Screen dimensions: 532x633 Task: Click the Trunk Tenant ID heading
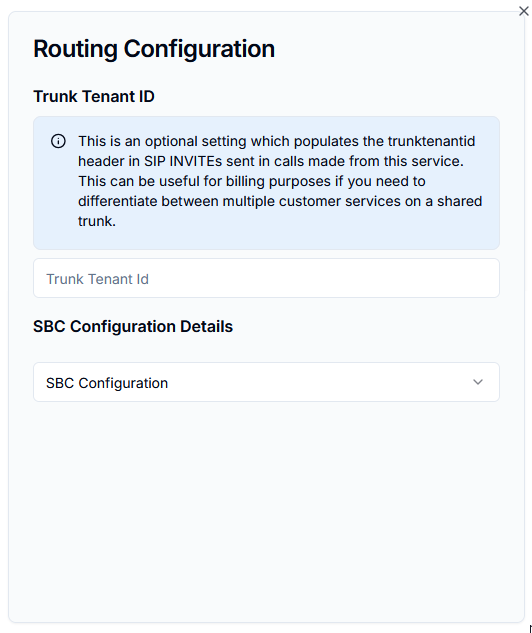[x=94, y=96]
